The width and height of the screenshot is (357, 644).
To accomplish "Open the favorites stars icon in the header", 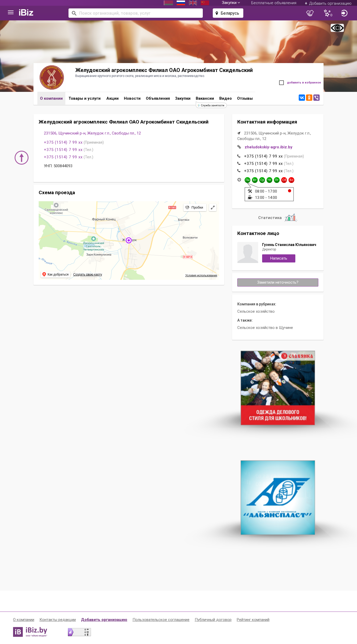I will click(328, 13).
